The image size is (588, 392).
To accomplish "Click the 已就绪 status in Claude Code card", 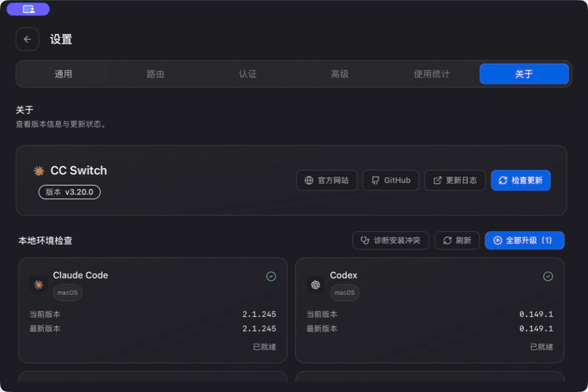I will pyautogui.click(x=265, y=347).
